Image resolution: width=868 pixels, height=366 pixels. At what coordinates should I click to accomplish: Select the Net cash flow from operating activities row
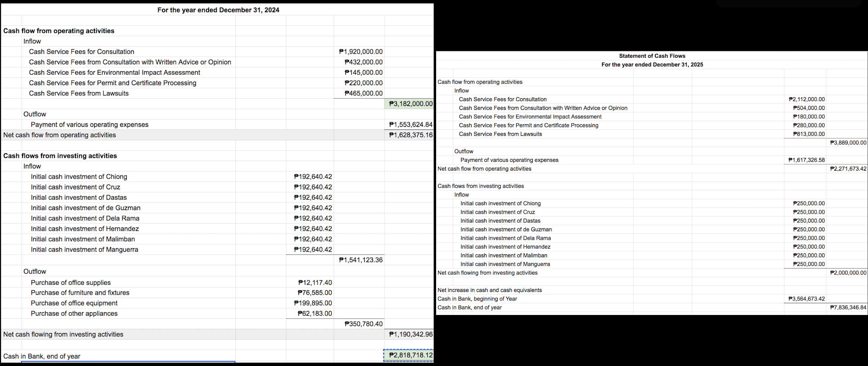[x=59, y=135]
